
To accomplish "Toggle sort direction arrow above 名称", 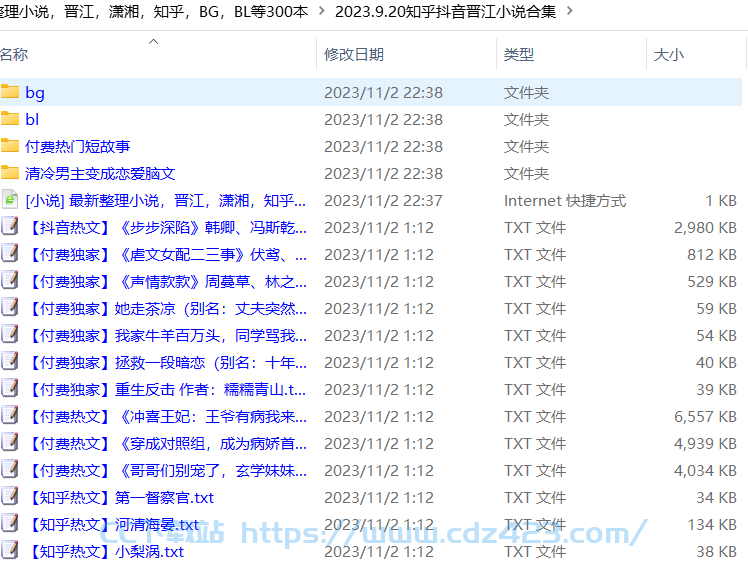I will [153, 42].
